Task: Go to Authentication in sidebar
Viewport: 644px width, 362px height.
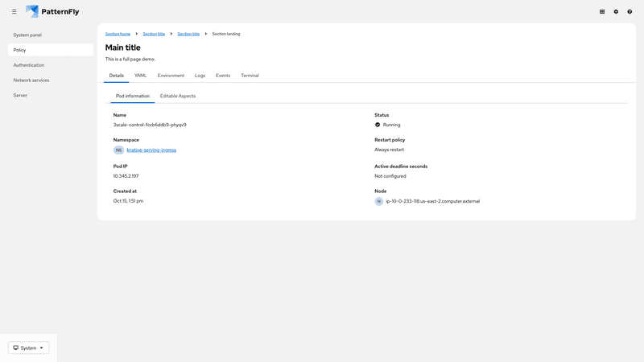Action: [x=29, y=65]
